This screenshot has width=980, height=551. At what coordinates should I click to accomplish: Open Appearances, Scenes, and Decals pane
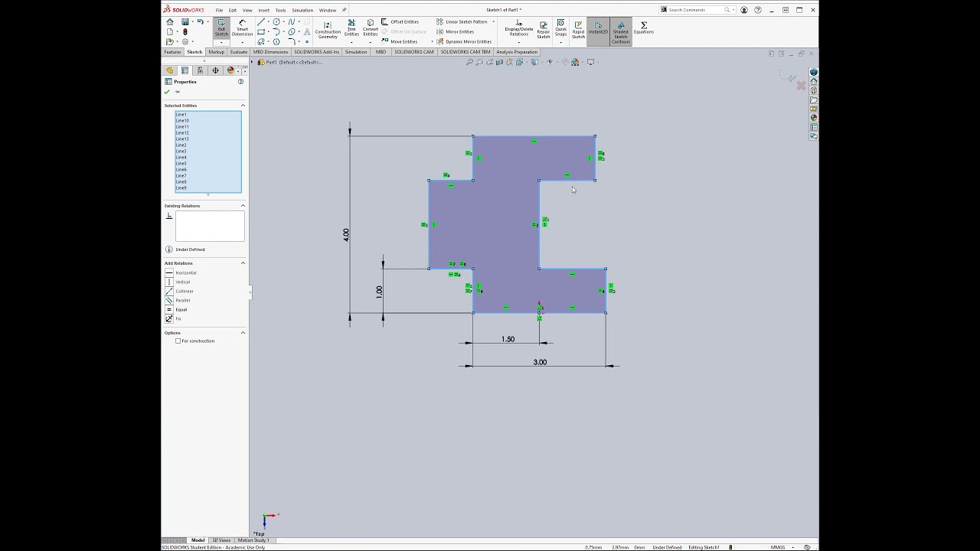coord(814,118)
